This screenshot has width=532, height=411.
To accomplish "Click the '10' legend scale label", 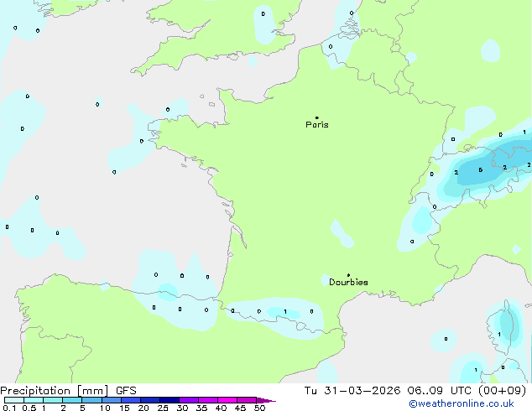I will point(105,408).
